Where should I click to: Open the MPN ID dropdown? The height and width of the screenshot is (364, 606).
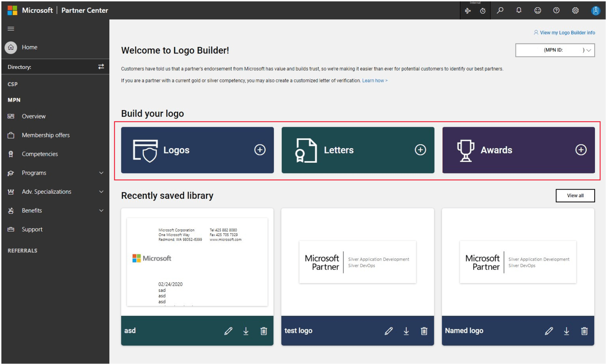click(555, 50)
